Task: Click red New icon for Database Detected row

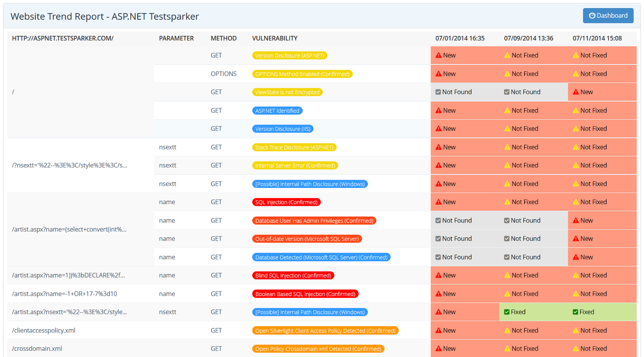Action: (x=576, y=257)
